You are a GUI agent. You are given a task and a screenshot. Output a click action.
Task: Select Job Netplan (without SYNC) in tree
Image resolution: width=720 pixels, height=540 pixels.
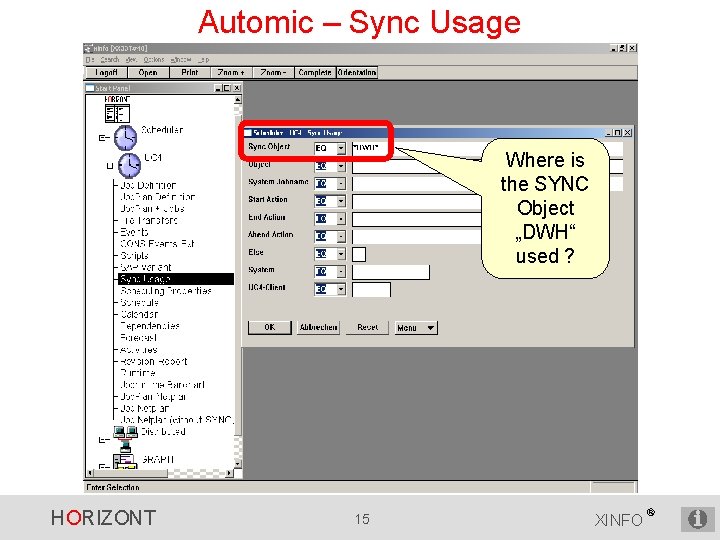pyautogui.click(x=176, y=420)
